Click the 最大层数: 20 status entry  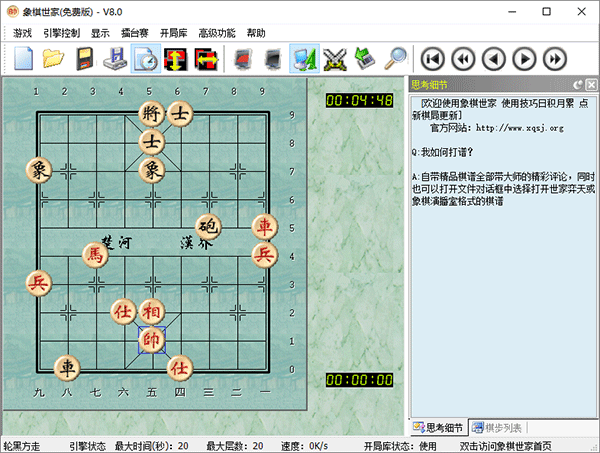[x=235, y=446]
